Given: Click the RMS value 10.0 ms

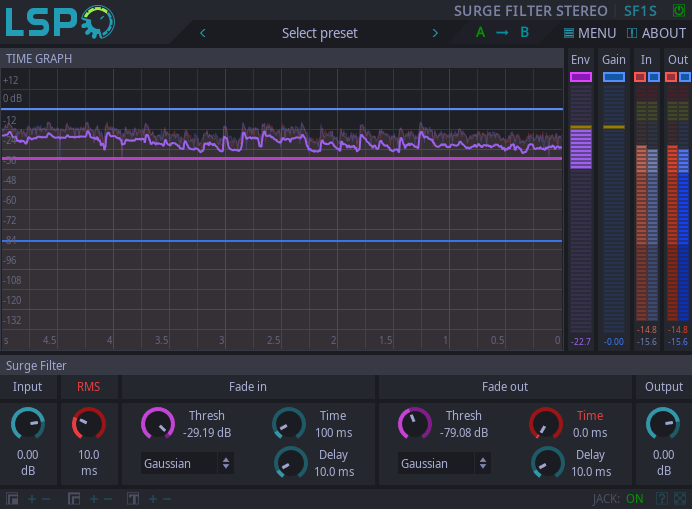Looking at the screenshot, I should [89, 463].
